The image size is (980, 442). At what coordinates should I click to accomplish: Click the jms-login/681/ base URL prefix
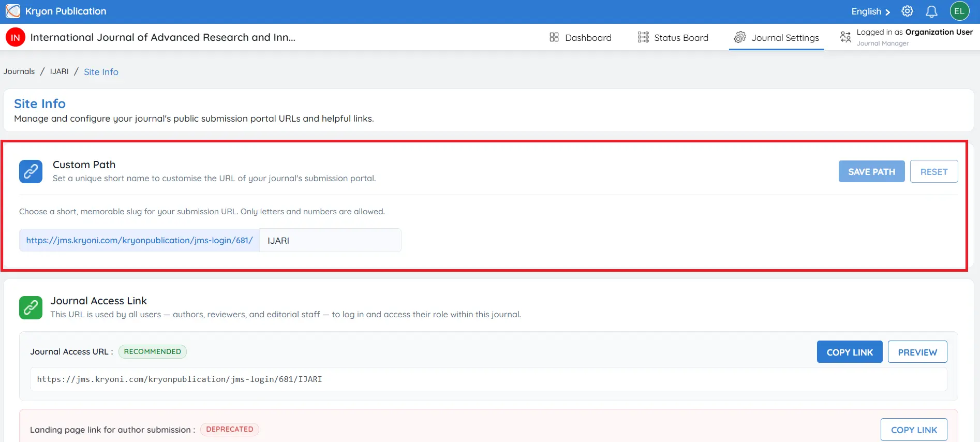click(x=139, y=240)
